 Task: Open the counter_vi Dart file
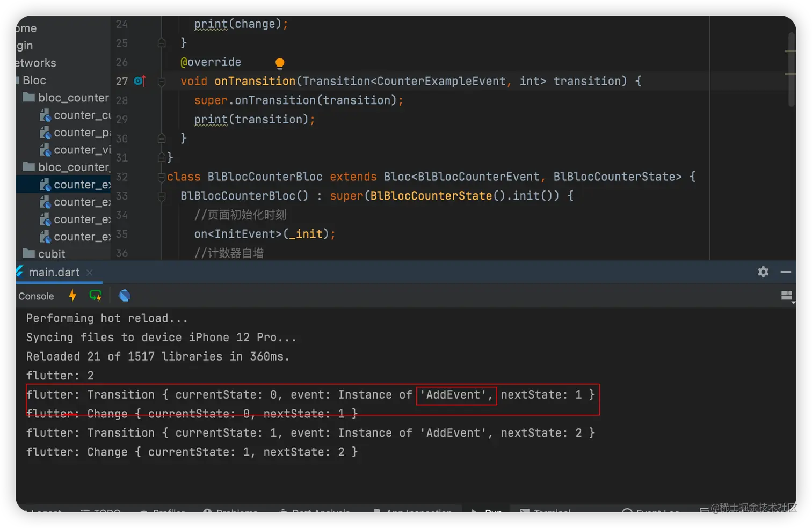[75, 150]
